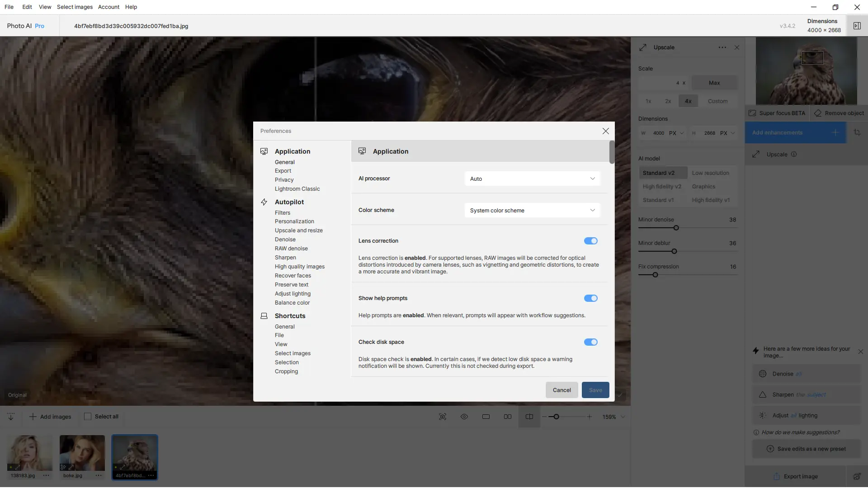Click the face detection view icon
Image resolution: width=868 pixels, height=488 pixels.
tap(443, 417)
